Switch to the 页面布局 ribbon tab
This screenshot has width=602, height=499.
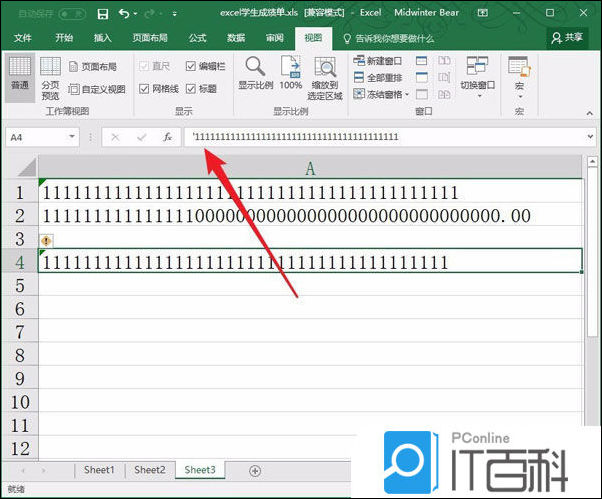(x=150, y=38)
